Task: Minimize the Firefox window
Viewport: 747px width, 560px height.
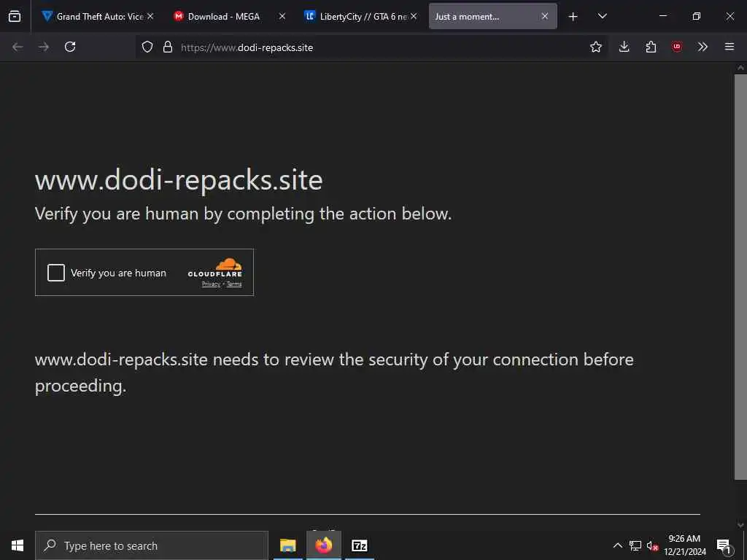Action: pos(662,16)
